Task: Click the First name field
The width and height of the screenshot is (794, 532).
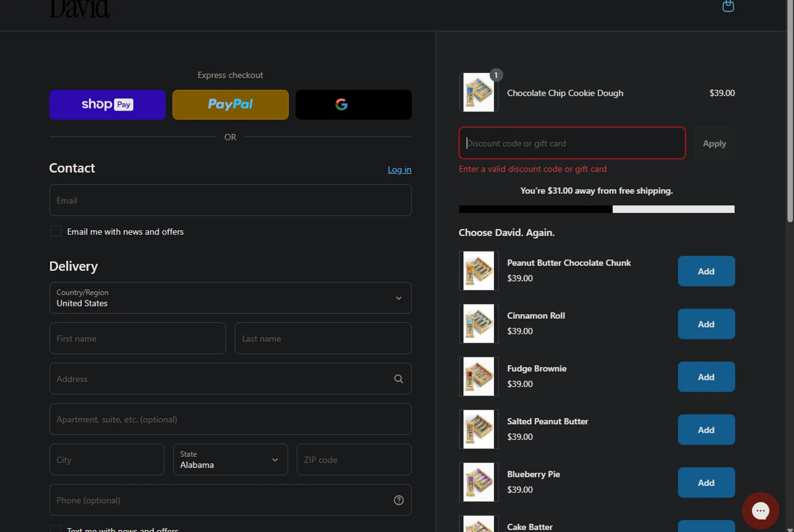Action: pyautogui.click(x=138, y=338)
